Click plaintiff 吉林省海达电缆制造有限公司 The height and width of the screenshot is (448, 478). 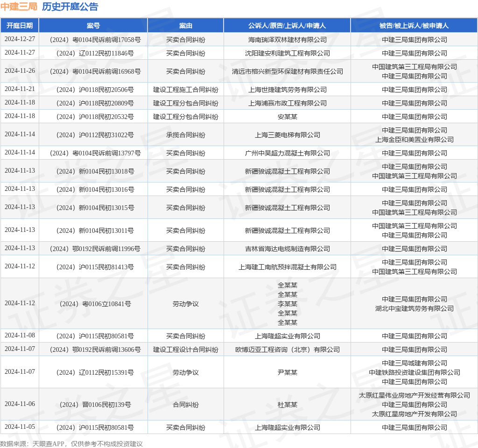click(x=287, y=249)
